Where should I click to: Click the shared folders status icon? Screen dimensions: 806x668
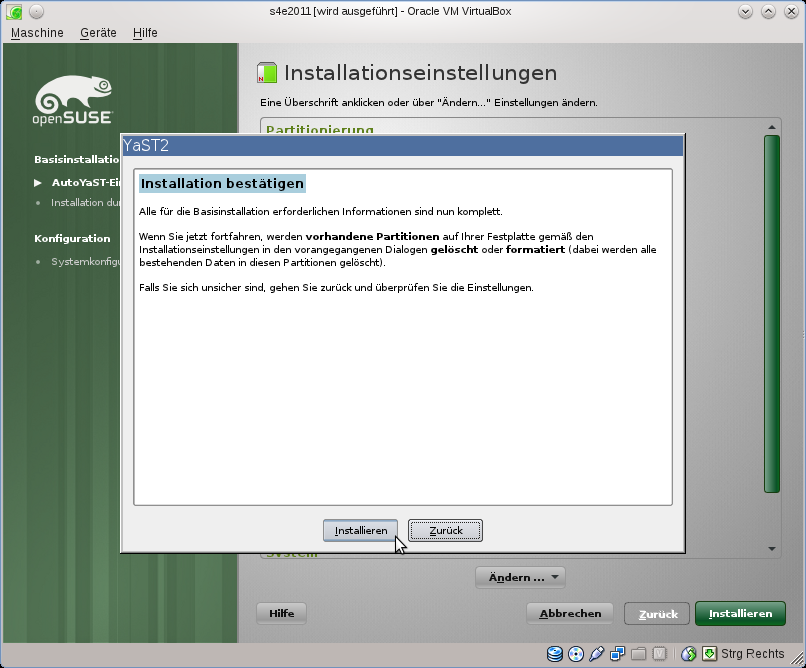(638, 654)
